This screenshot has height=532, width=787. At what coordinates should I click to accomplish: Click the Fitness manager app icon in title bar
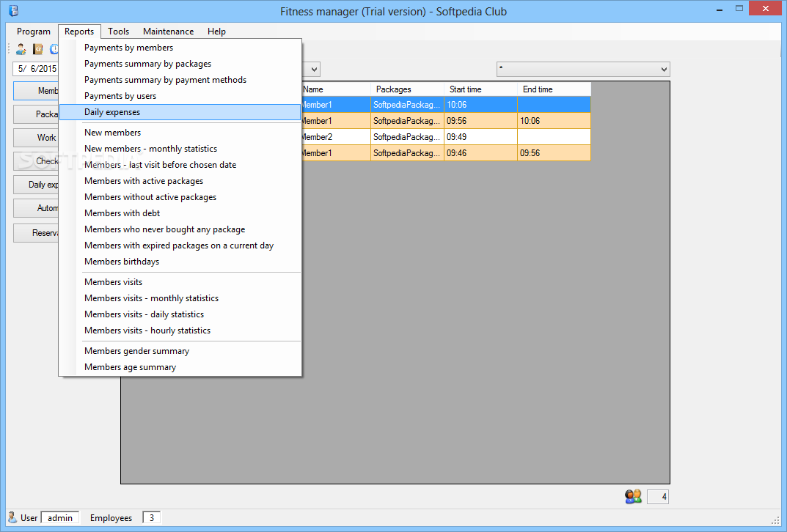13,10
